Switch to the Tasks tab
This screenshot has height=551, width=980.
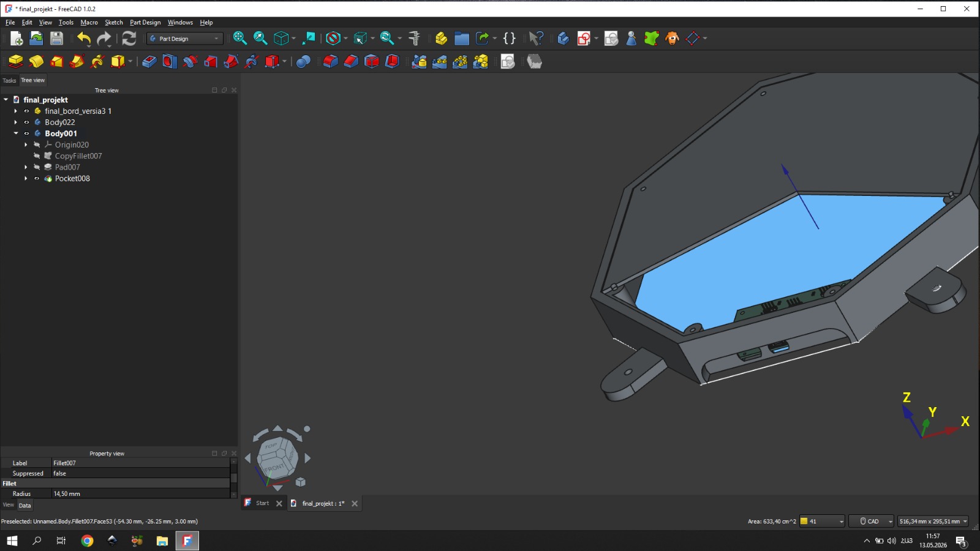coord(9,80)
